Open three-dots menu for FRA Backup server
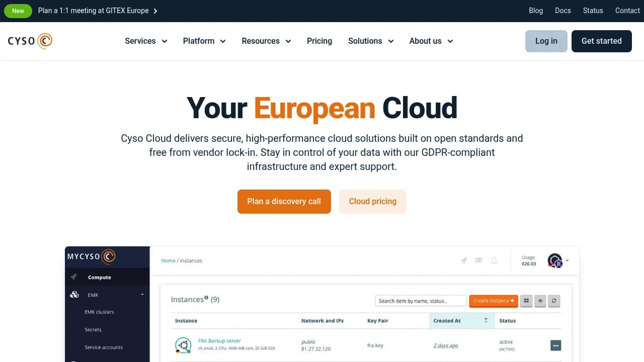 tap(555, 345)
